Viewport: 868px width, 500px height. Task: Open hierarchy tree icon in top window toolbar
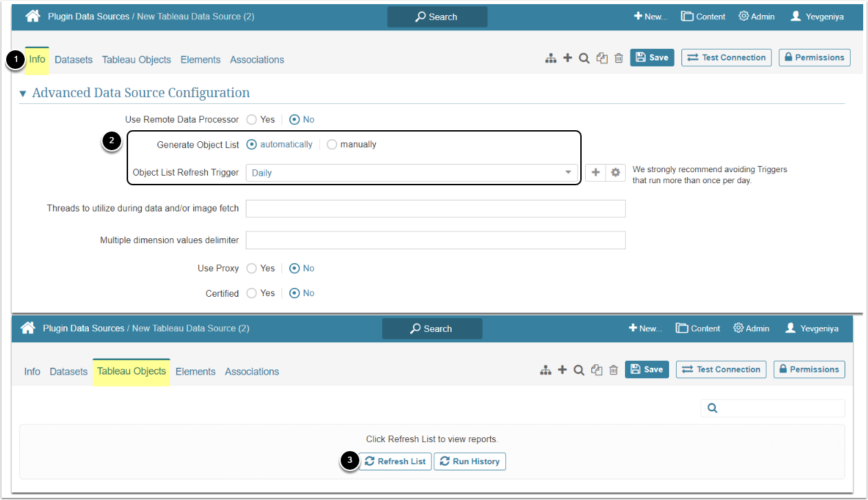click(x=551, y=59)
